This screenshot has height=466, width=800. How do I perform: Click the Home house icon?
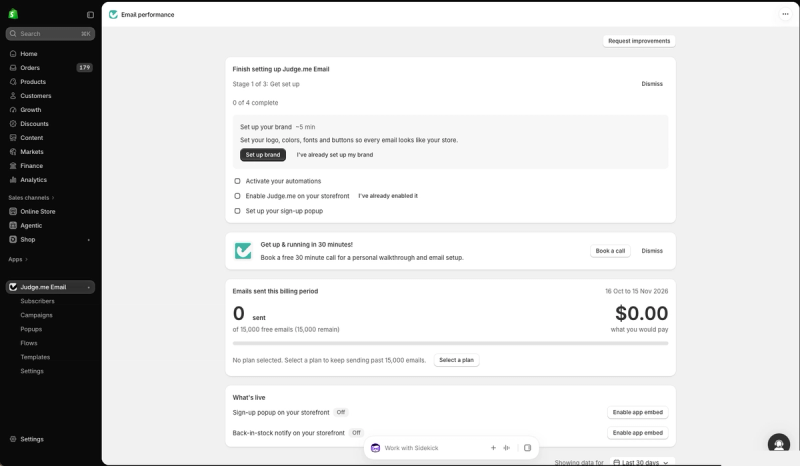13,54
